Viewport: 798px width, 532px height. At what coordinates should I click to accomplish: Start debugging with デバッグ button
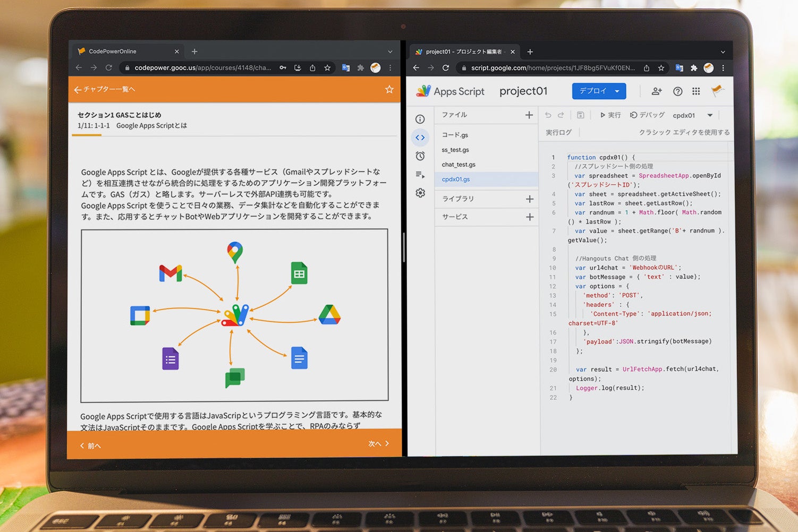[x=647, y=115]
